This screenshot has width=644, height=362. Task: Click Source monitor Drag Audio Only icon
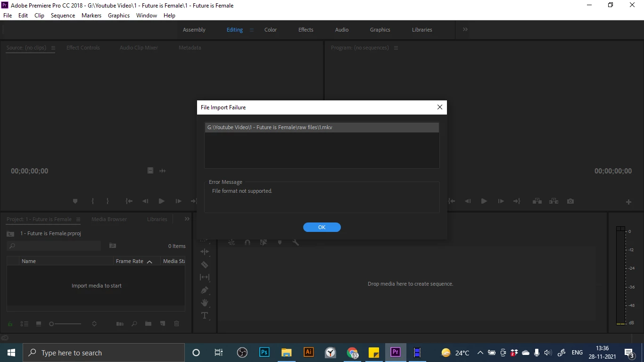(x=163, y=171)
